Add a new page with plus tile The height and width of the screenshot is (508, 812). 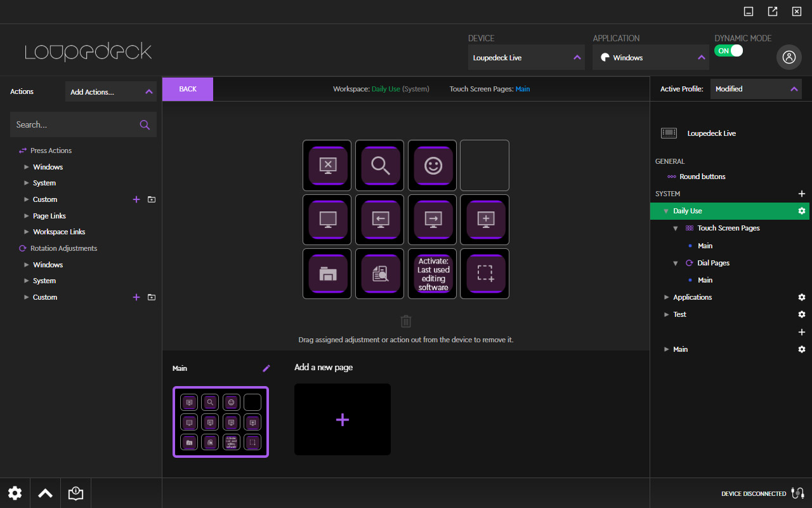(343, 419)
